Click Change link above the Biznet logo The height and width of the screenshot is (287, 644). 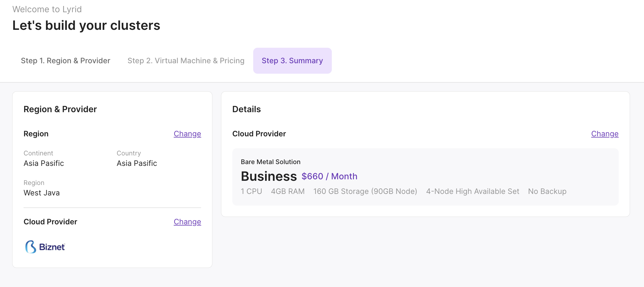point(187,222)
